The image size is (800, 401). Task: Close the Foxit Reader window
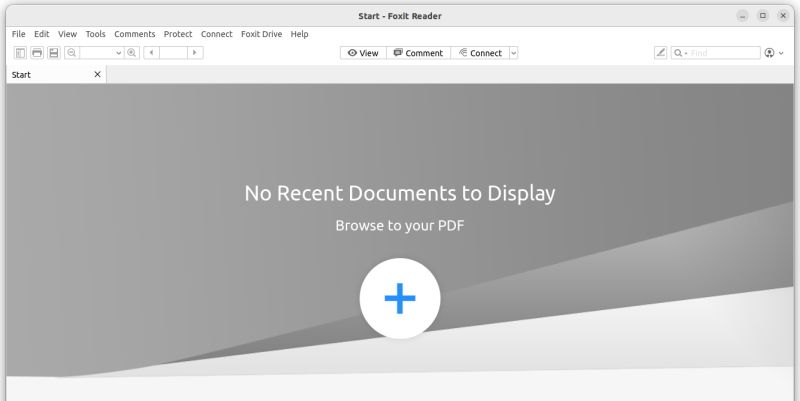[x=783, y=16]
